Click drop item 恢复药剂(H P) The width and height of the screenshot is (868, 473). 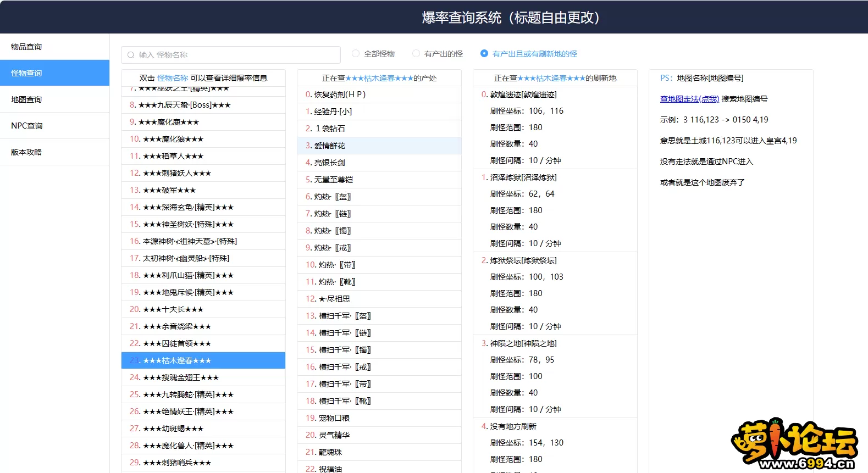(x=379, y=94)
